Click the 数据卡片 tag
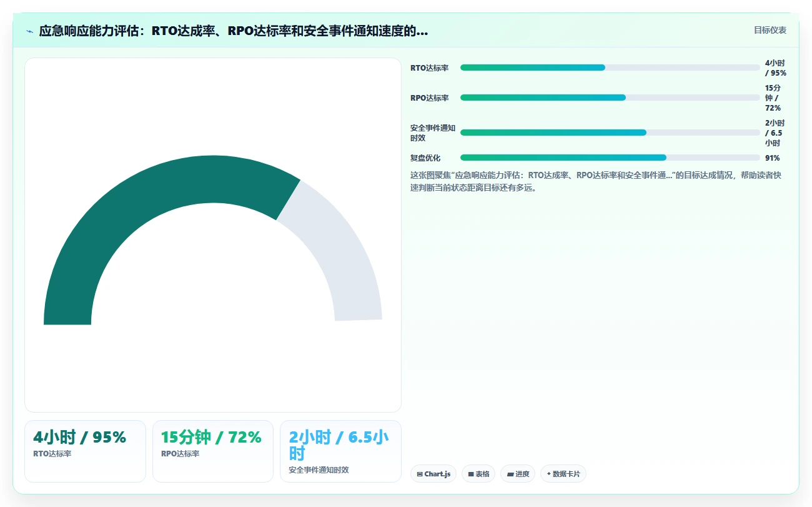 point(563,474)
